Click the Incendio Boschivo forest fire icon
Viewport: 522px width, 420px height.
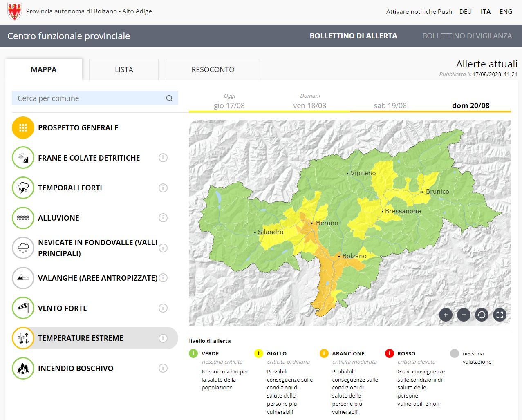[23, 368]
